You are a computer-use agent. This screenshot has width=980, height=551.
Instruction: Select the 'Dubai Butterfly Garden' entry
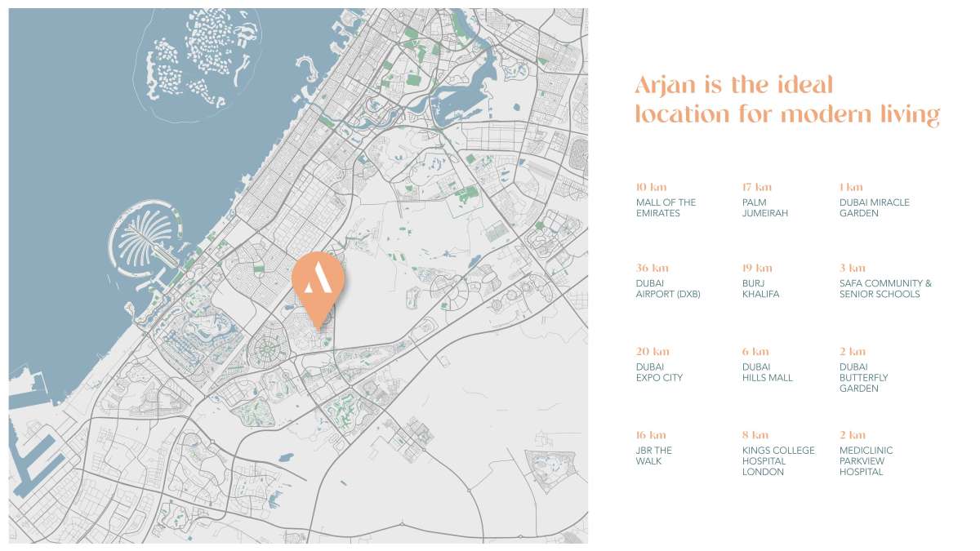click(863, 377)
